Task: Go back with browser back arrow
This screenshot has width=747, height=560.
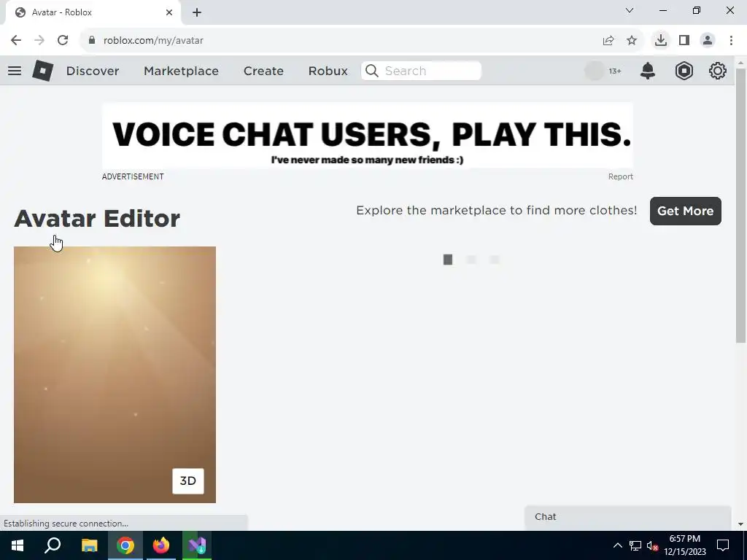Action: click(x=16, y=41)
